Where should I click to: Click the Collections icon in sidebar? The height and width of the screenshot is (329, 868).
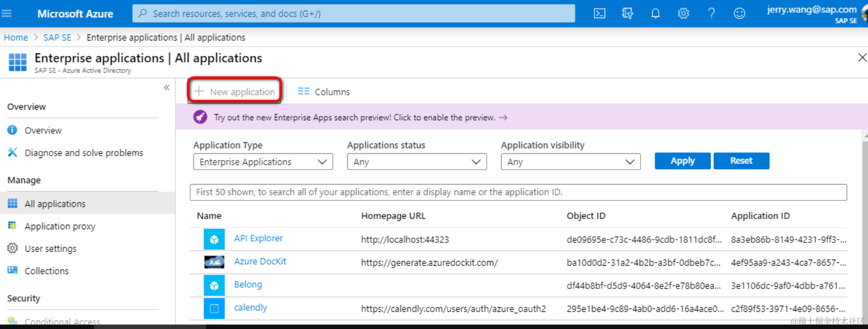13,270
